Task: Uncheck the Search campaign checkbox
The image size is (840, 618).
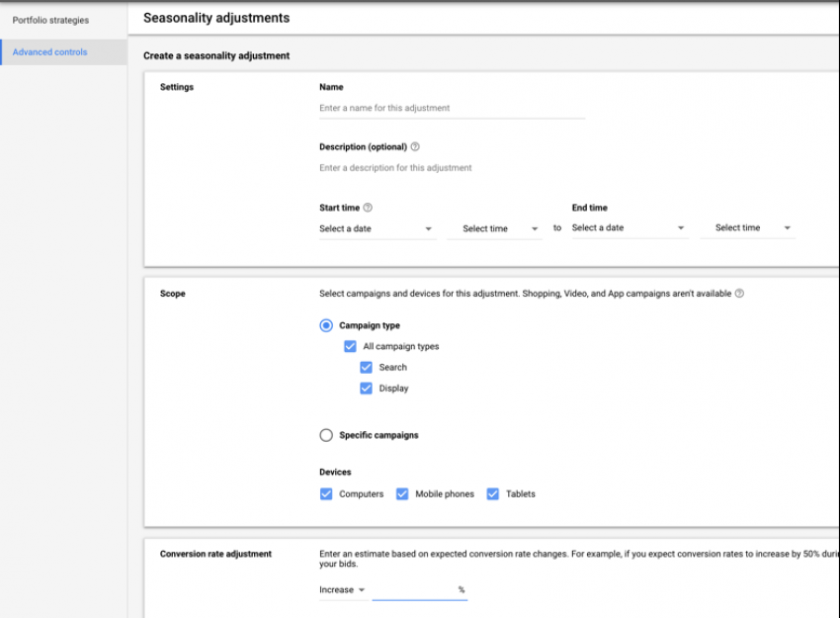Action: click(366, 367)
